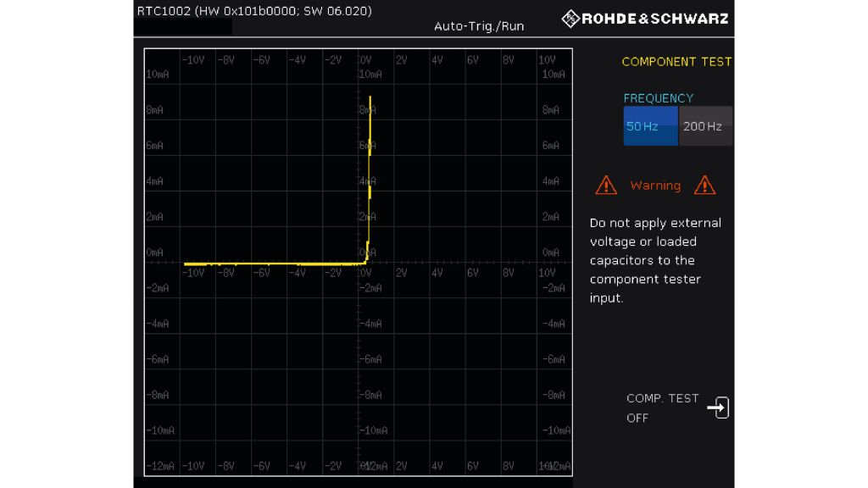Click the Rohde & Schwarz diamond logo icon
This screenshot has height=488, width=868.
point(570,19)
